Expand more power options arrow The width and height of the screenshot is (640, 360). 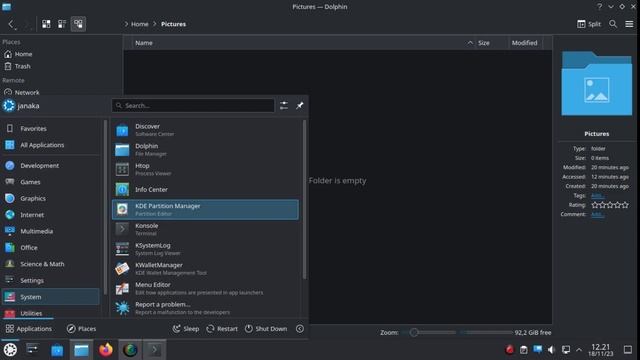[x=300, y=329]
